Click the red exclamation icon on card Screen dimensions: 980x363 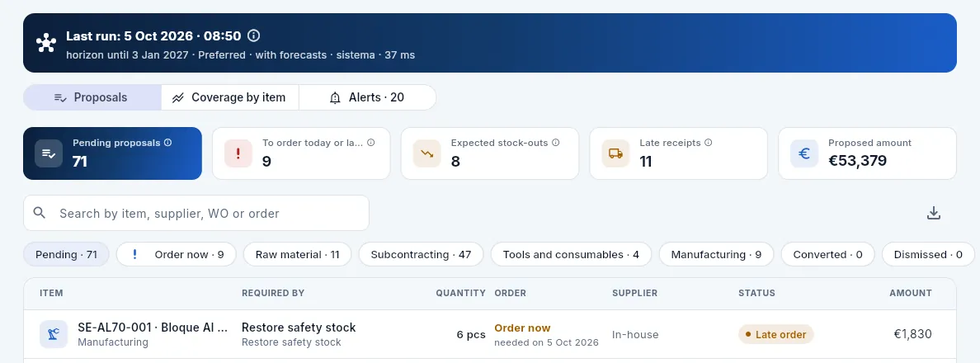point(238,153)
